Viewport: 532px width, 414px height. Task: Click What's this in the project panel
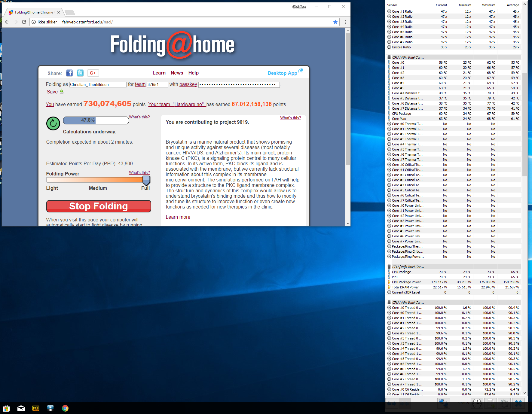coord(291,118)
